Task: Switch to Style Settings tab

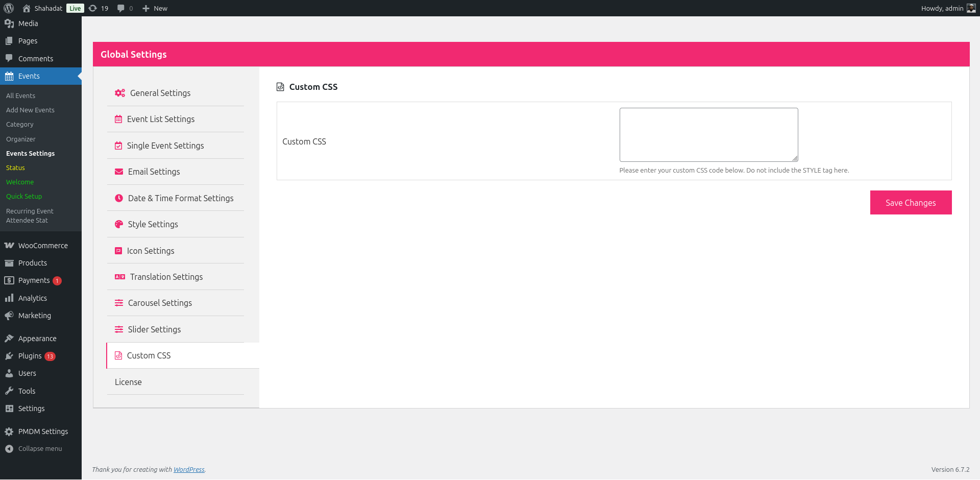Action: [x=176, y=224]
